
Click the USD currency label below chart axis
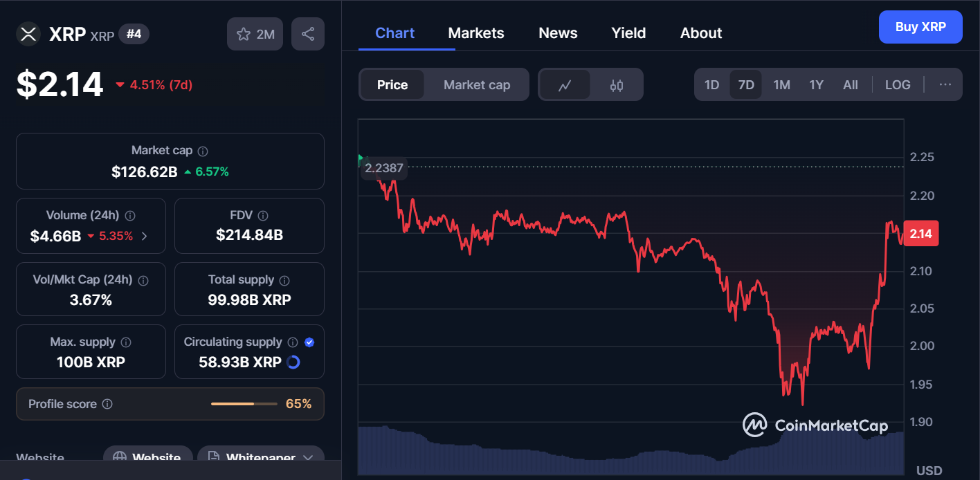point(929,471)
